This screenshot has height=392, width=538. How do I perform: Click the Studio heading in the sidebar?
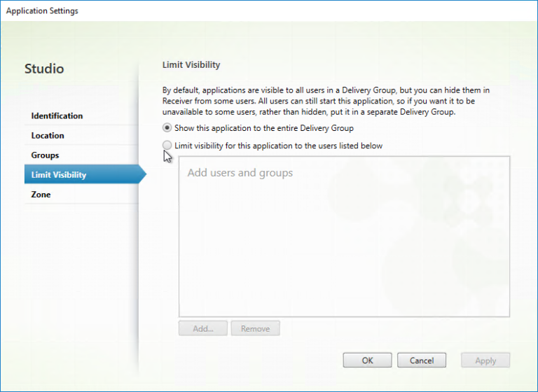coord(44,69)
